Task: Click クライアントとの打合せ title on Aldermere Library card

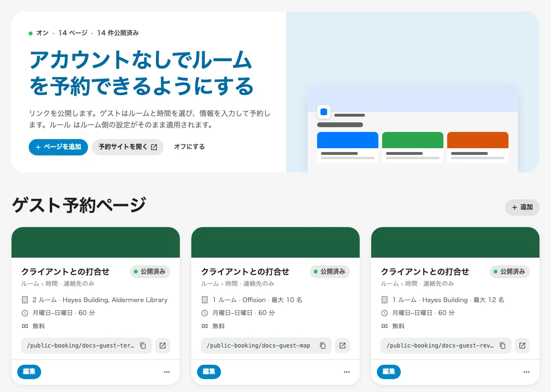Action: (66, 272)
